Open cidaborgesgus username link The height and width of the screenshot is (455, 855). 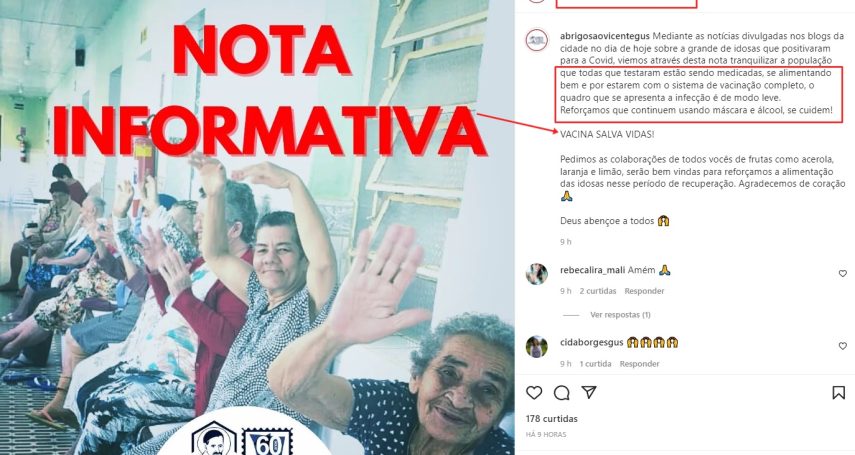tap(592, 343)
